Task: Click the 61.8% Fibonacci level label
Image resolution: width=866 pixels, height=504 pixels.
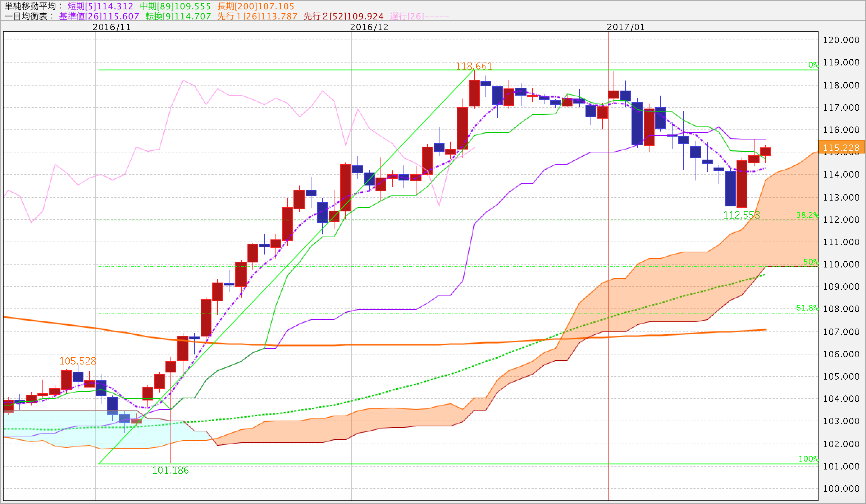Action: click(x=807, y=308)
